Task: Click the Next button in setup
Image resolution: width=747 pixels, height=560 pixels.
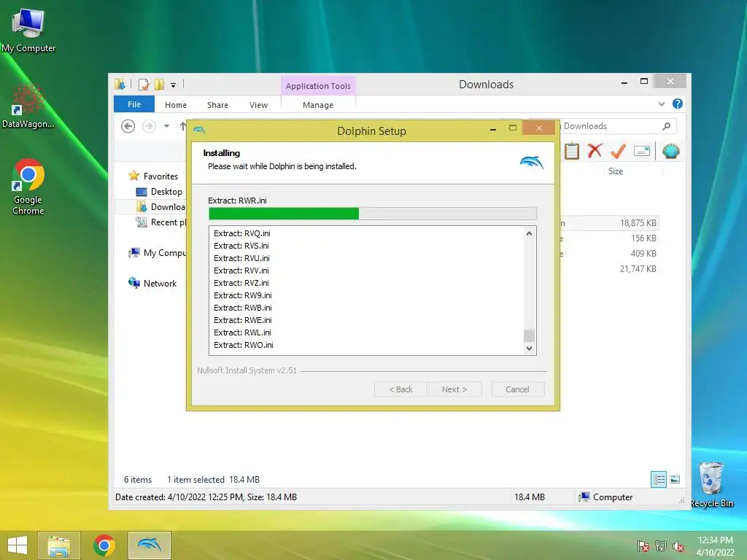Action: (454, 389)
